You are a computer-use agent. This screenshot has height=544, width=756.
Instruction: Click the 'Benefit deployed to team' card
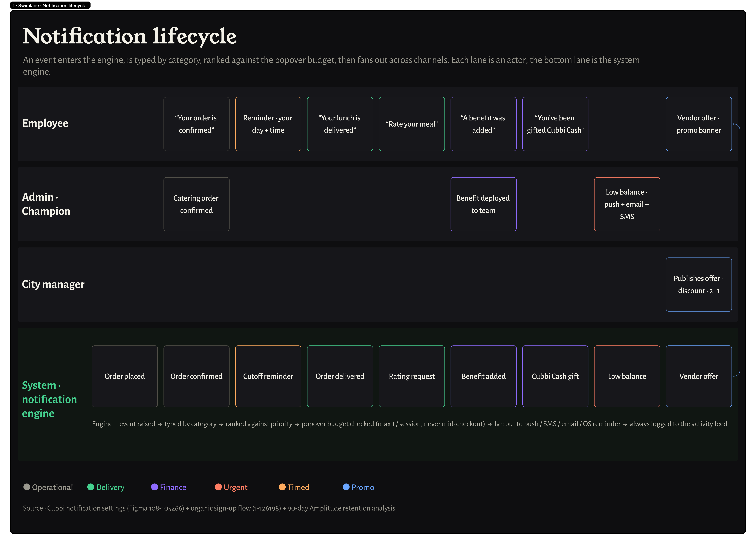(x=483, y=204)
